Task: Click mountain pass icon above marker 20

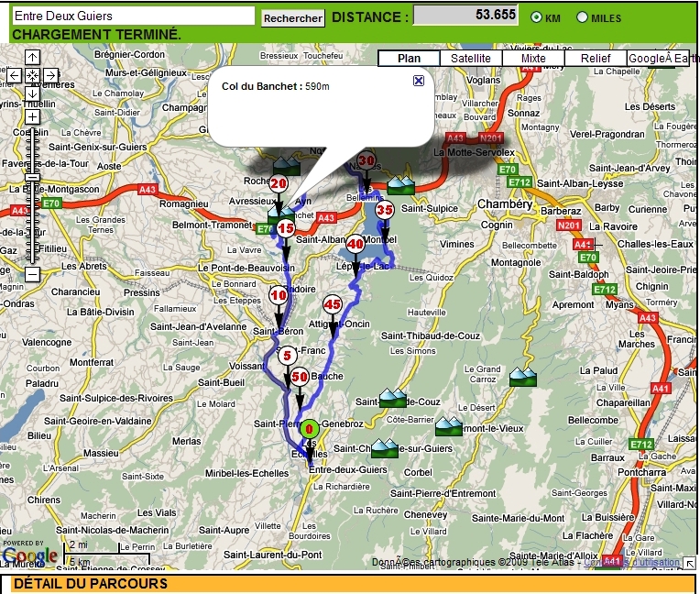Action: tap(287, 166)
